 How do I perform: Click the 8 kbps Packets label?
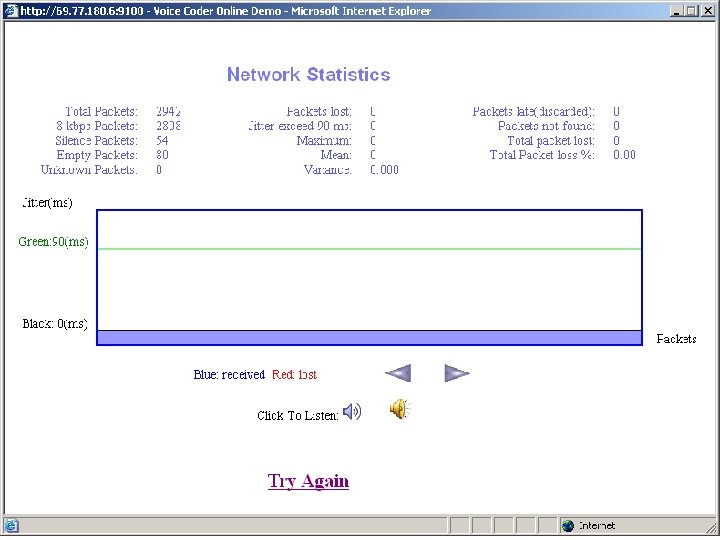click(97, 126)
